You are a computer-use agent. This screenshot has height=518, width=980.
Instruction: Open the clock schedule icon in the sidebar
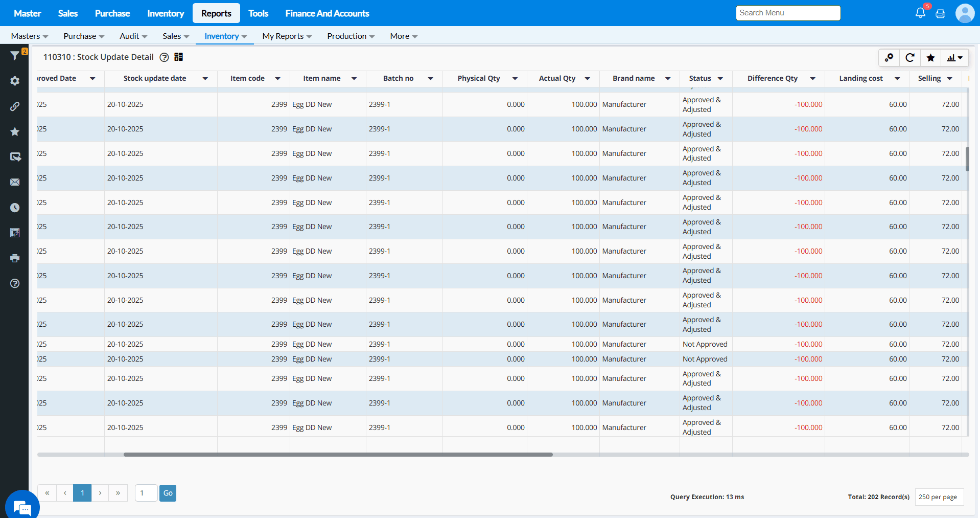15,208
